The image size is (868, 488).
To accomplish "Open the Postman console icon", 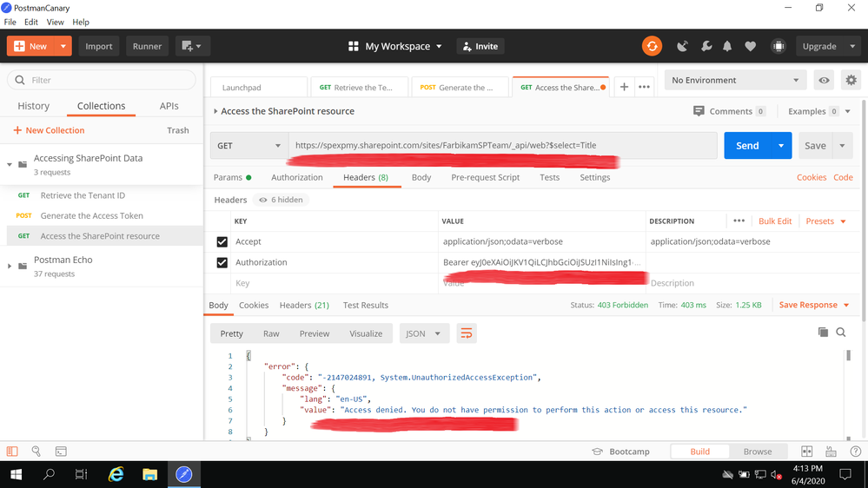I will click(61, 452).
